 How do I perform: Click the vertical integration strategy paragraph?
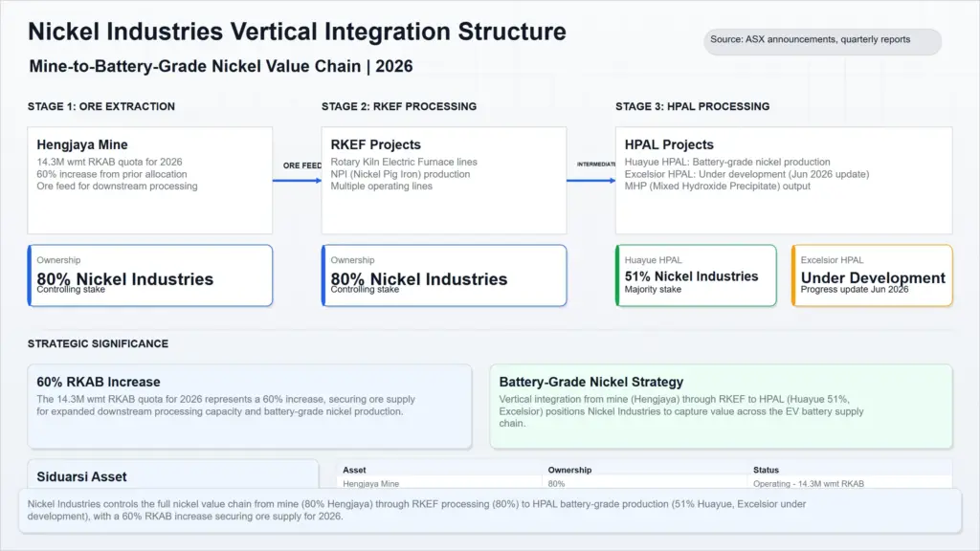[681, 411]
